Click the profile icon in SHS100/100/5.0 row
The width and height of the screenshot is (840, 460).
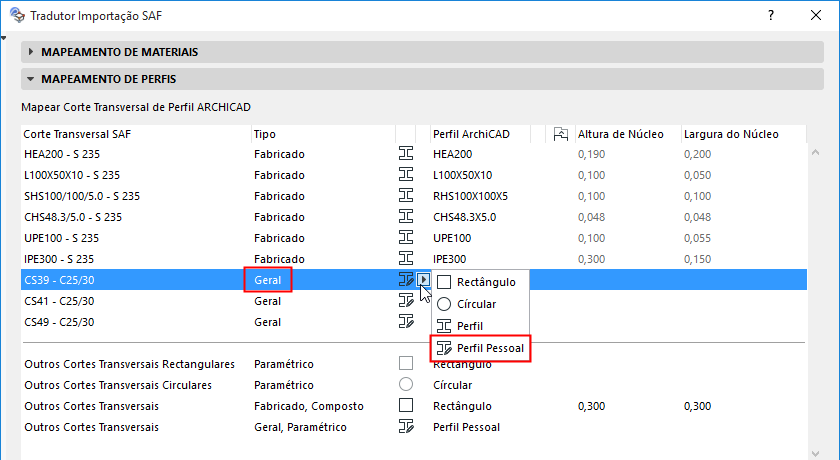406,196
